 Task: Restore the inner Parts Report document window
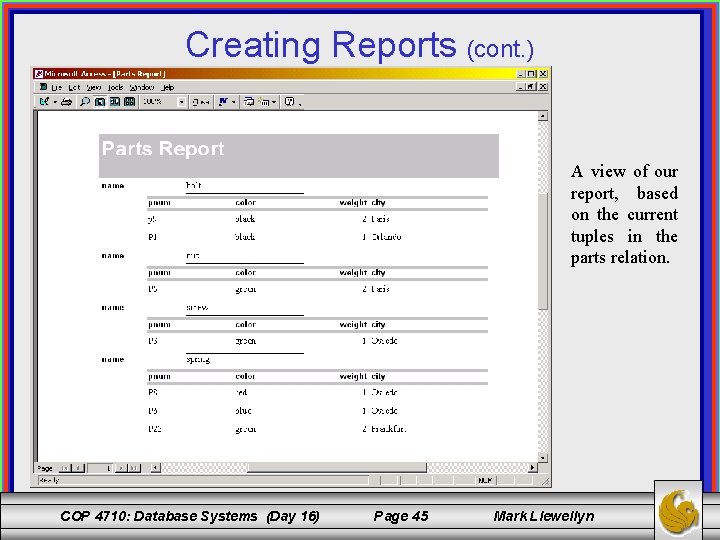[x=531, y=87]
